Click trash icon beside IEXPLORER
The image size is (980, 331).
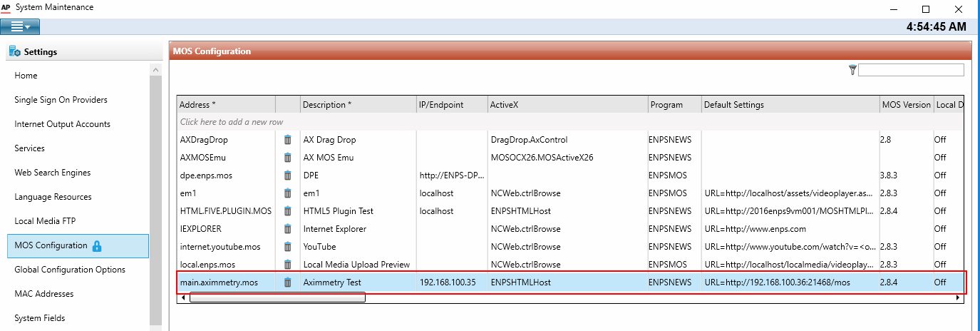pyautogui.click(x=288, y=229)
